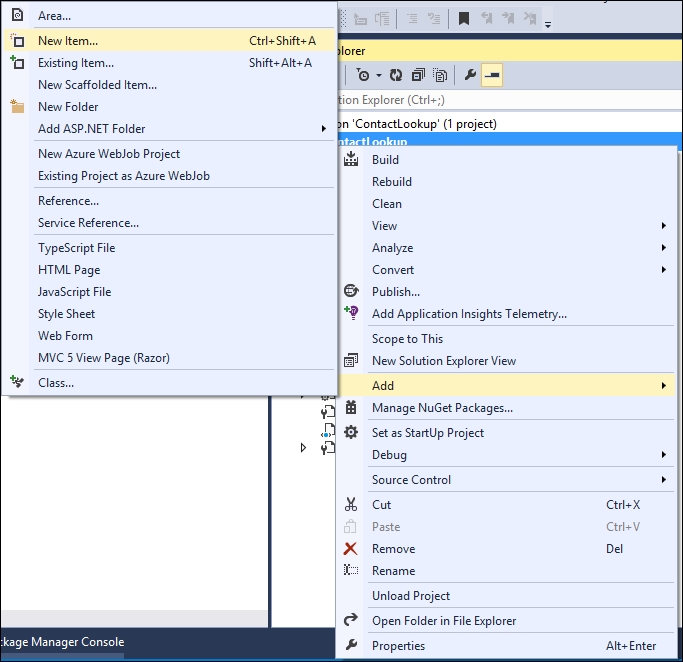Image resolution: width=683 pixels, height=662 pixels.
Task: Click the New Item icon in the Add submenu
Action: click(17, 41)
